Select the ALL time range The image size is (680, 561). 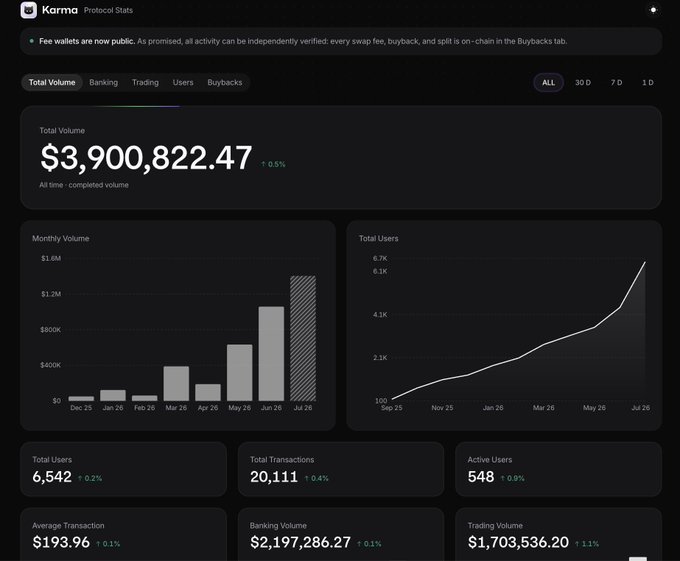point(548,82)
